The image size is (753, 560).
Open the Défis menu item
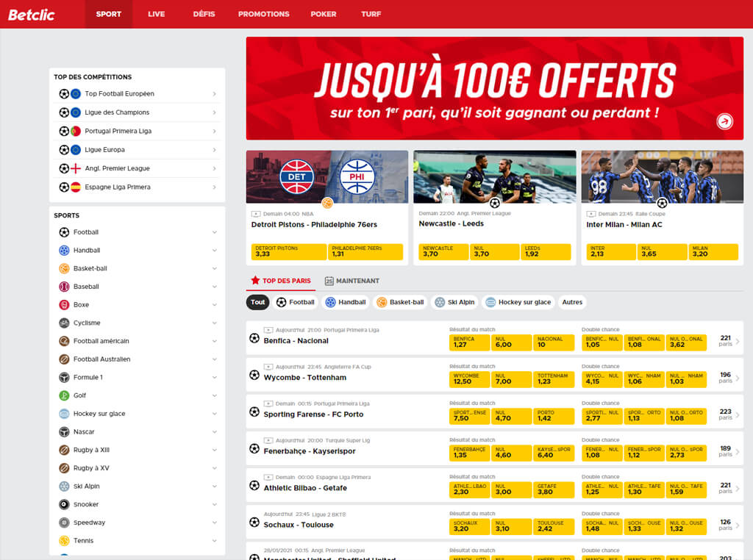204,15
